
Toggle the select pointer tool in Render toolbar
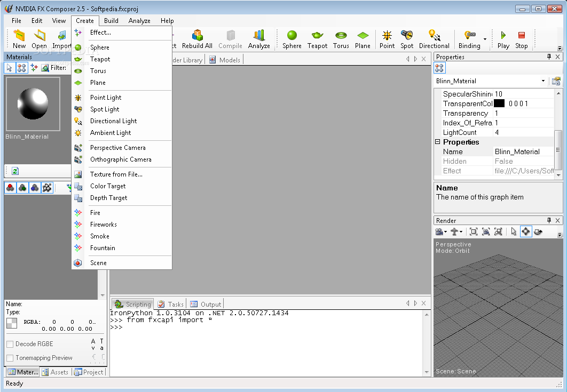point(514,231)
